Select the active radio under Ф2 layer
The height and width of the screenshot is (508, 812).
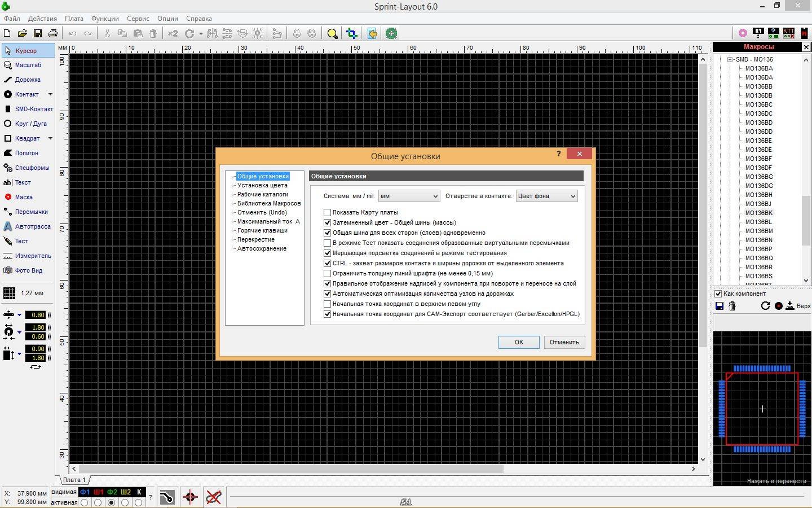click(112, 502)
